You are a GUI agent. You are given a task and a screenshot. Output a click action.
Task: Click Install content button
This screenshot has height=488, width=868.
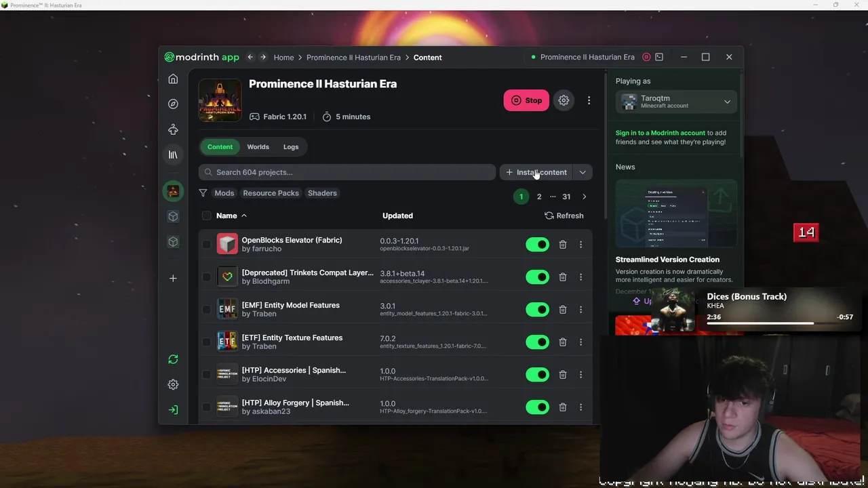coord(536,172)
